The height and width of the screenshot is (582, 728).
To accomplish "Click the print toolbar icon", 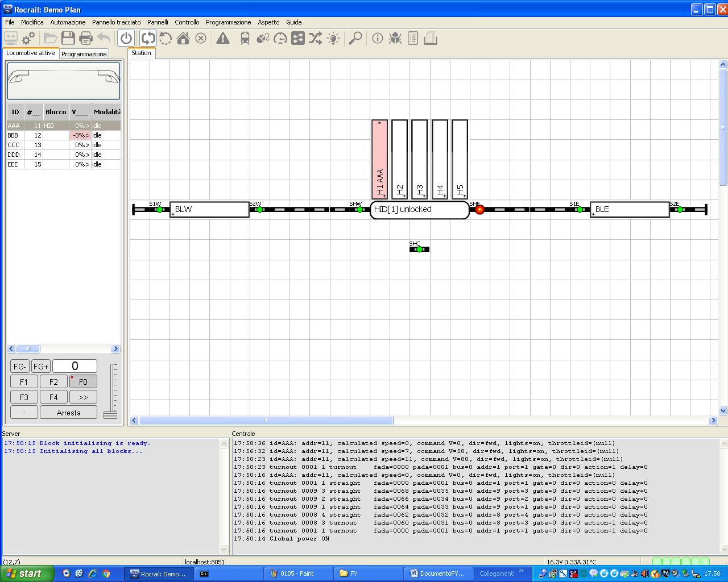I will [x=86, y=38].
